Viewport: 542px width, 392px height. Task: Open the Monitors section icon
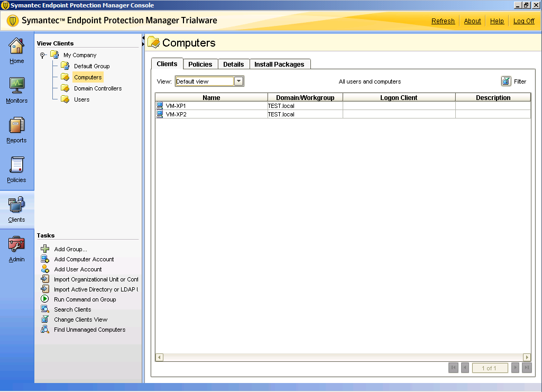tap(16, 85)
